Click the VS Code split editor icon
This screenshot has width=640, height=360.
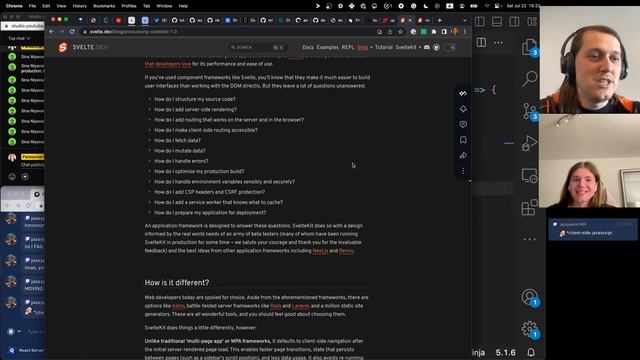[x=481, y=42]
